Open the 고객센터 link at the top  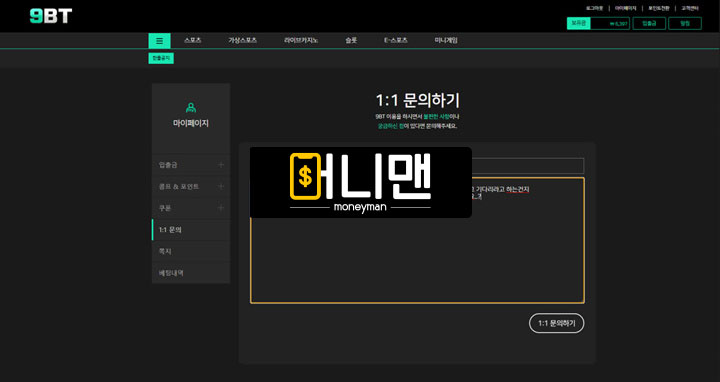[690, 8]
